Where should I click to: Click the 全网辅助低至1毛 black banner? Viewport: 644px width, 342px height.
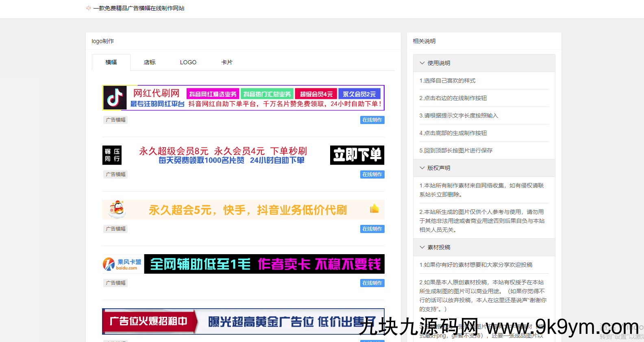(x=264, y=264)
